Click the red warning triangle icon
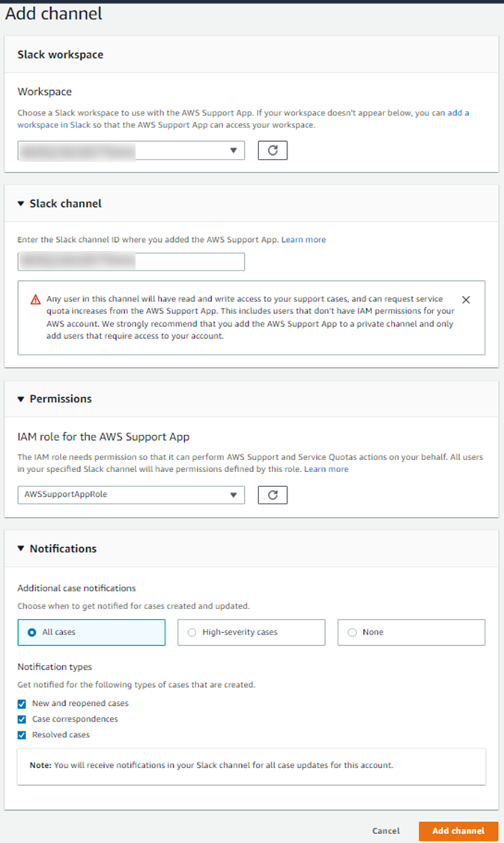The width and height of the screenshot is (504, 843). [35, 300]
